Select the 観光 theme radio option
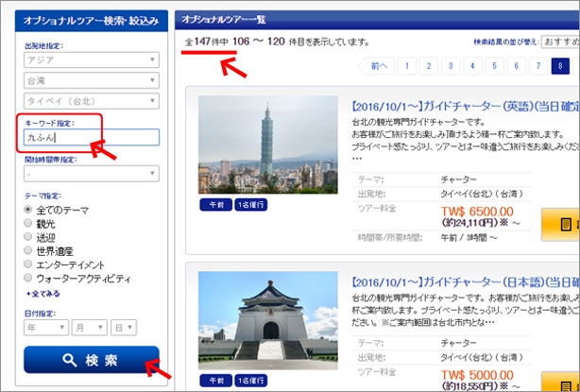The height and width of the screenshot is (392, 580). 29,223
